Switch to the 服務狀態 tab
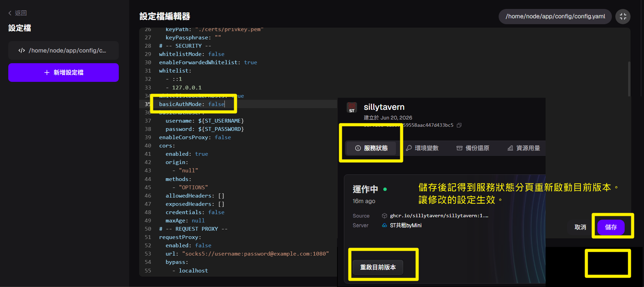 click(371, 148)
